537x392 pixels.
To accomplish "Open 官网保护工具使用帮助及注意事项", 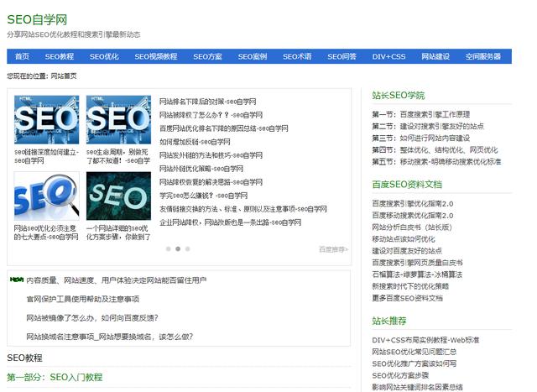I will (83, 299).
